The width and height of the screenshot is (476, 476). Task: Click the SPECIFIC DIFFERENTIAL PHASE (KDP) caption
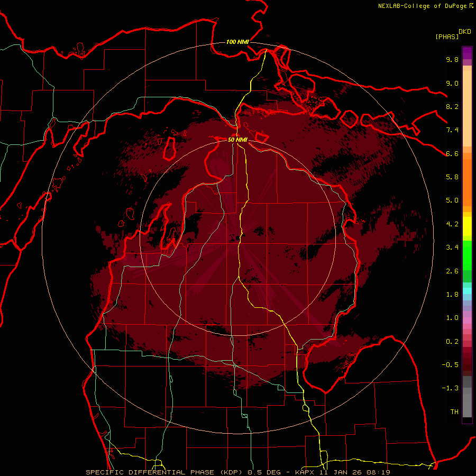165,472
